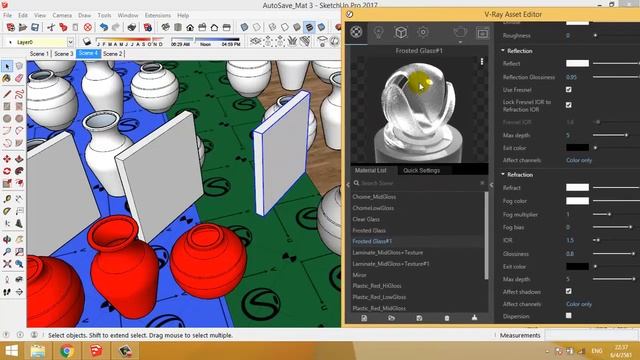Toggle Use Fresnel checkbox
Screen dimensions: 640x360
click(569, 89)
